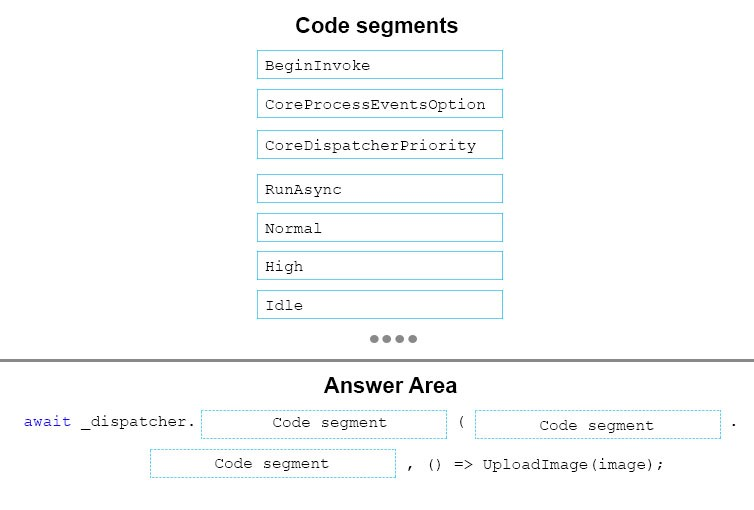
Task: Select the BeginInvoke code segment
Action: click(380, 64)
